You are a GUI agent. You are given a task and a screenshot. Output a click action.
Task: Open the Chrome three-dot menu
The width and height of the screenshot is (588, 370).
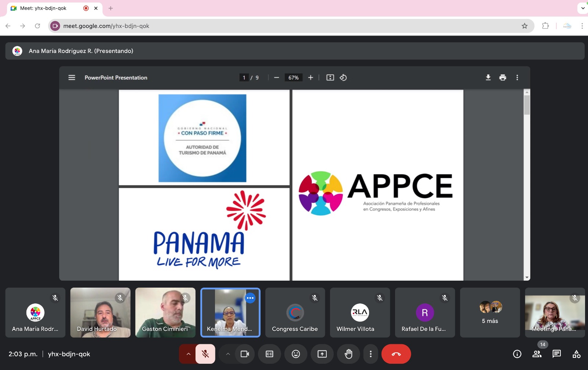point(582,26)
